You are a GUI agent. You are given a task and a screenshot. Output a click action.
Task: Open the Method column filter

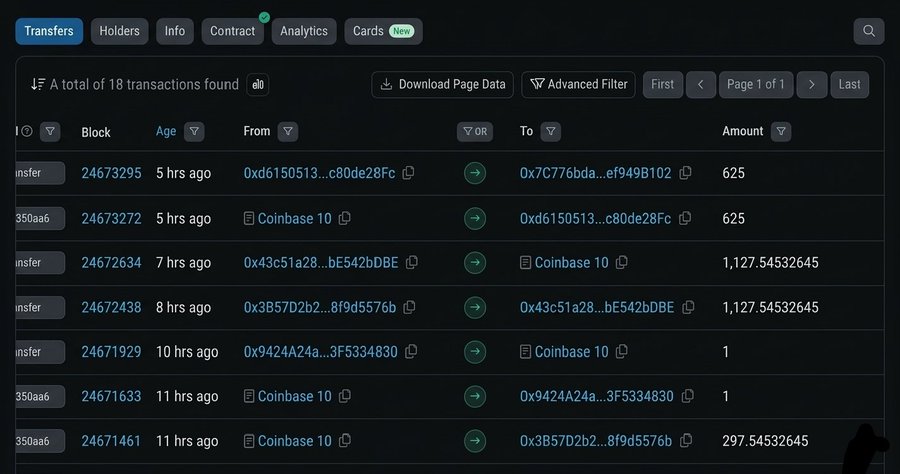(50, 131)
